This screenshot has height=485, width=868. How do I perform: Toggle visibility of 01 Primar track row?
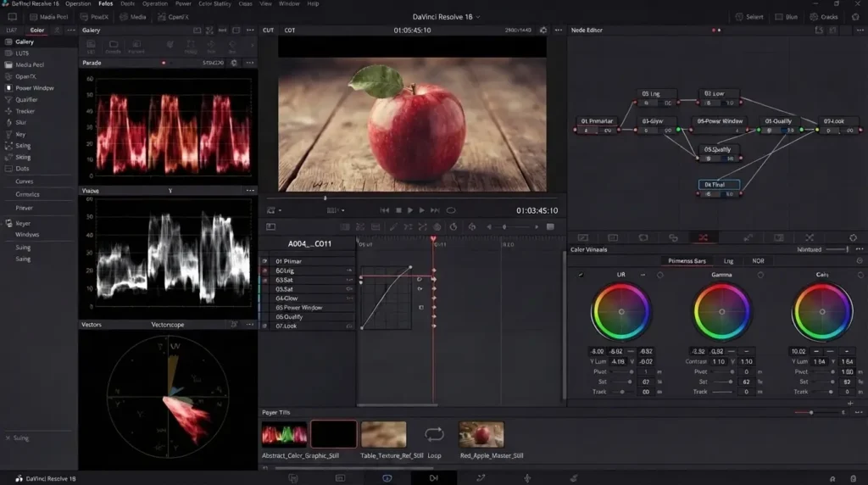point(264,261)
